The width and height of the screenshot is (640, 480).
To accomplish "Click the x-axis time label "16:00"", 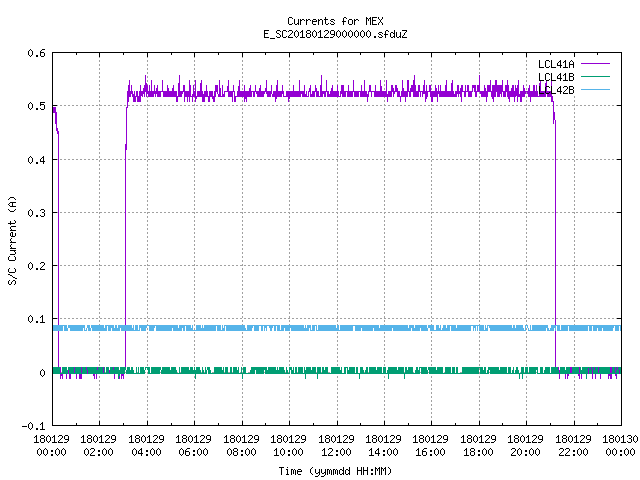I will pyautogui.click(x=431, y=452).
